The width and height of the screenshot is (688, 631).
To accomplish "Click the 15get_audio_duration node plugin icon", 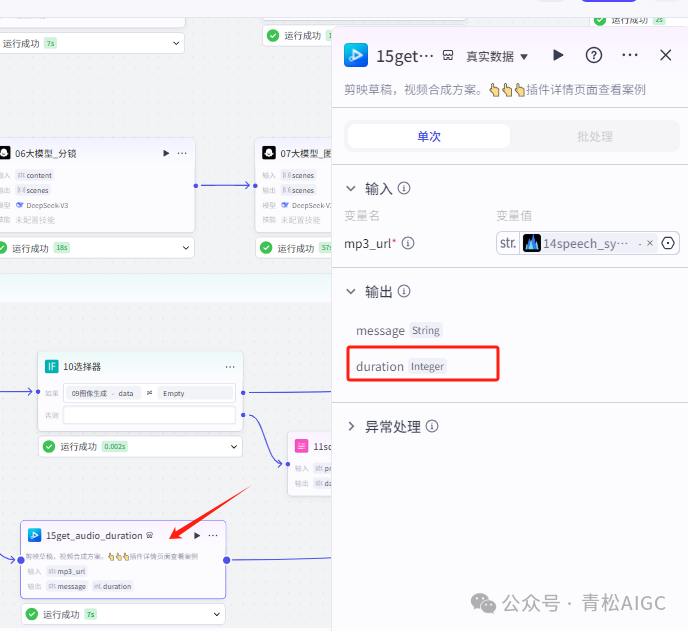I will pyautogui.click(x=34, y=535).
